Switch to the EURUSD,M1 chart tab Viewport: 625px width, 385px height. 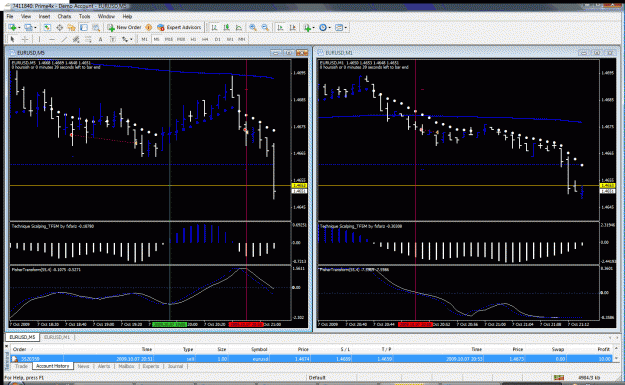[x=57, y=337]
